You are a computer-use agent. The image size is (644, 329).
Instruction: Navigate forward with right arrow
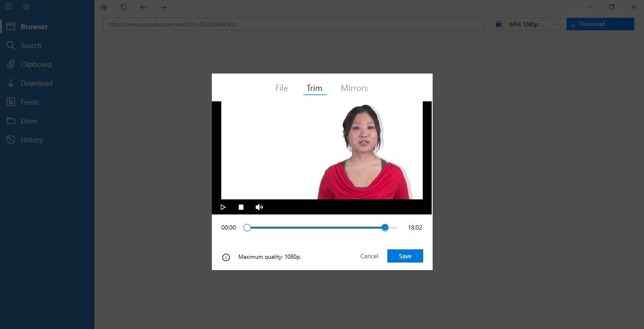[163, 7]
